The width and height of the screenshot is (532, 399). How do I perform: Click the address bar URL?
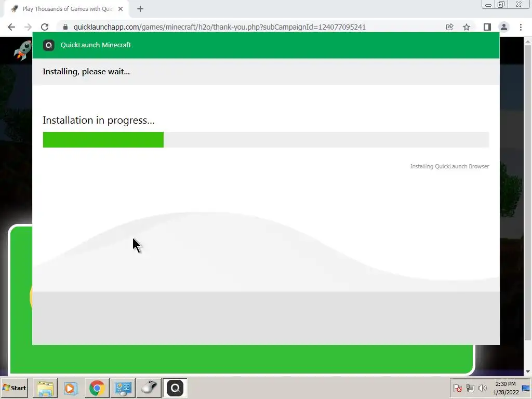(220, 27)
